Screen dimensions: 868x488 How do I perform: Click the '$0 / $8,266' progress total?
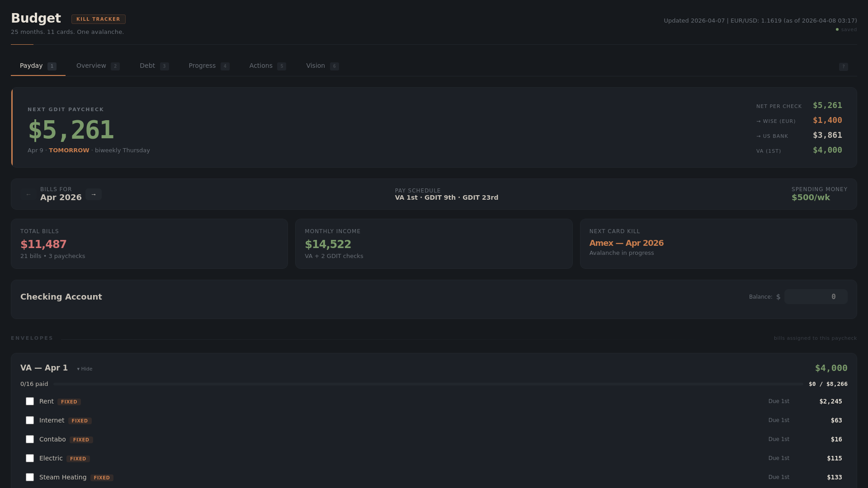coord(828,384)
